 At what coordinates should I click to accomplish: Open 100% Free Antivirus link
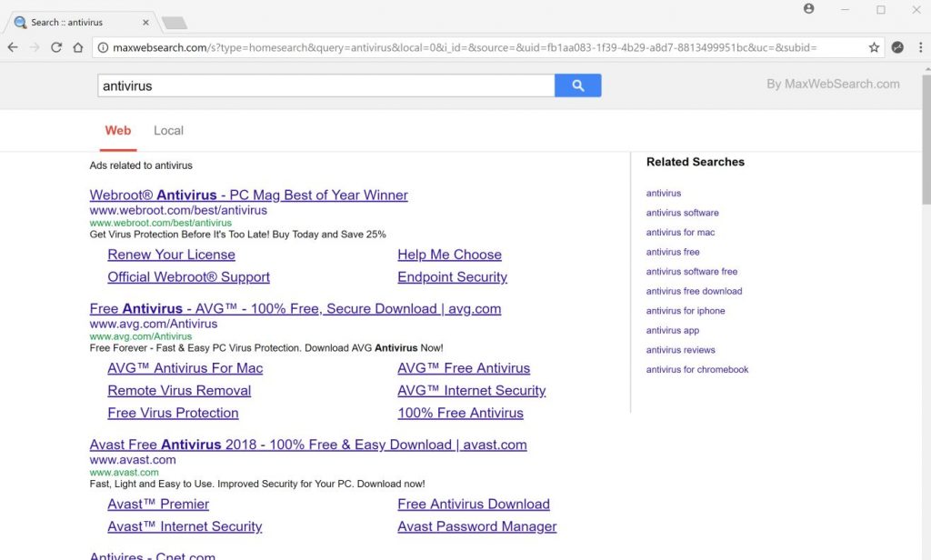460,413
